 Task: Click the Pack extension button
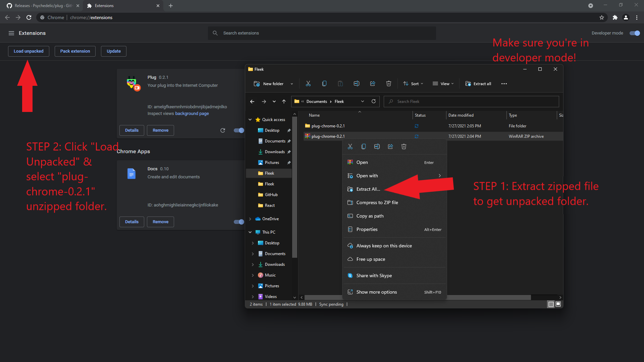(75, 51)
